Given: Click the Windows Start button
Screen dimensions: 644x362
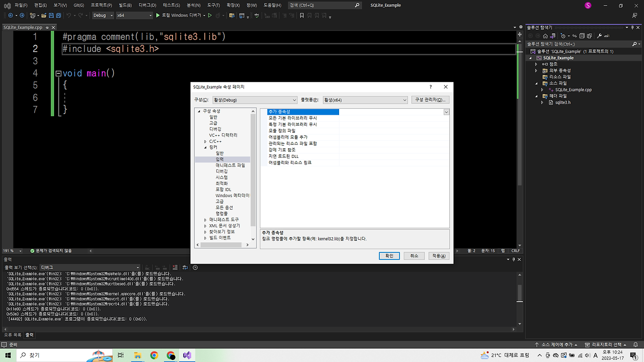Looking at the screenshot, I should tap(8, 355).
